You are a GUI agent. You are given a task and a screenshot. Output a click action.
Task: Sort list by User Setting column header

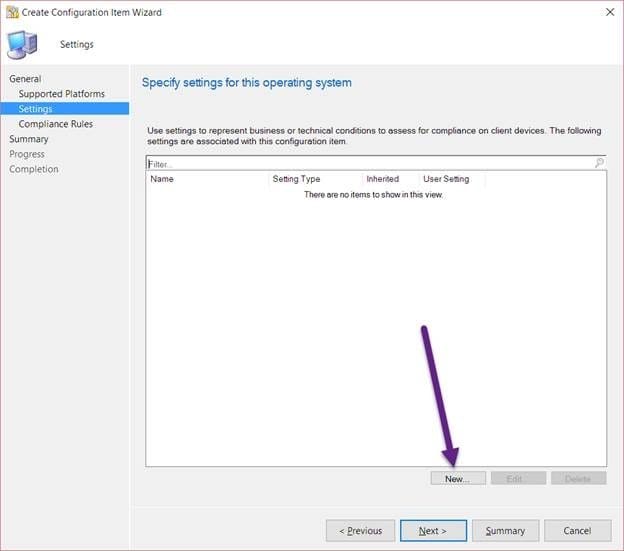point(452,179)
